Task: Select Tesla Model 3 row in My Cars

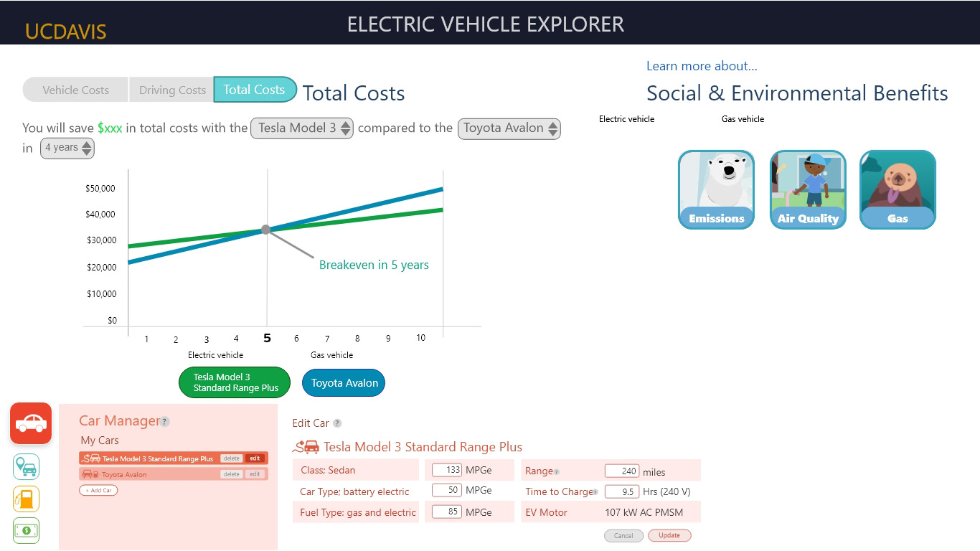Action: 173,458
